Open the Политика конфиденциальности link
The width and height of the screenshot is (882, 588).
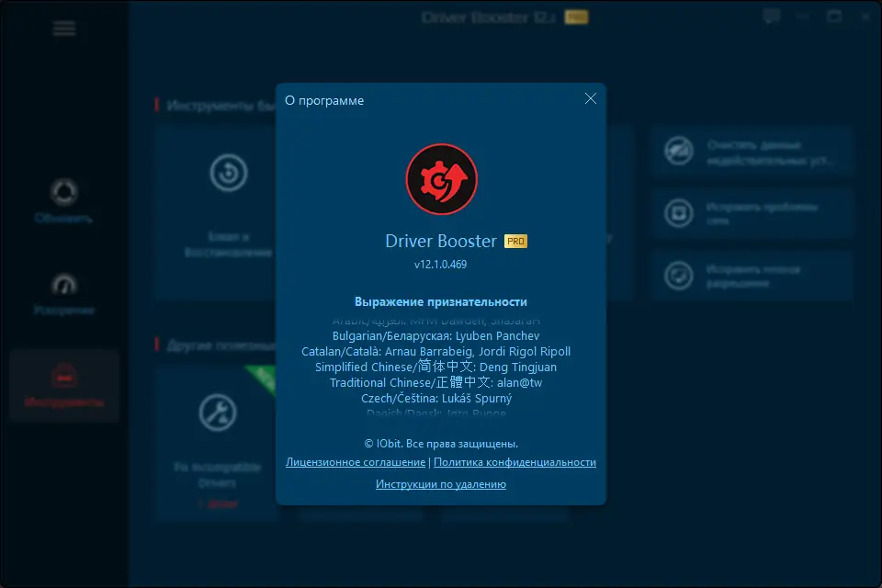[x=514, y=462]
